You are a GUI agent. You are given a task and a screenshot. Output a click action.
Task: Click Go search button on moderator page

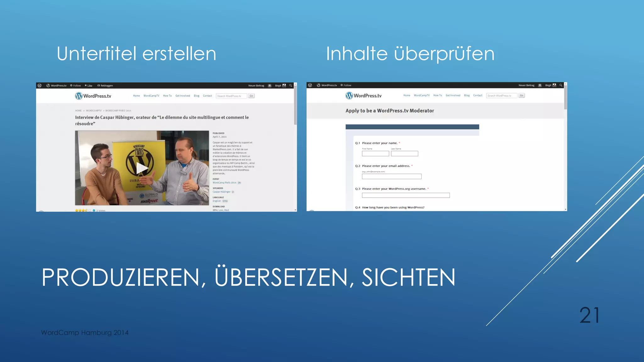click(522, 96)
